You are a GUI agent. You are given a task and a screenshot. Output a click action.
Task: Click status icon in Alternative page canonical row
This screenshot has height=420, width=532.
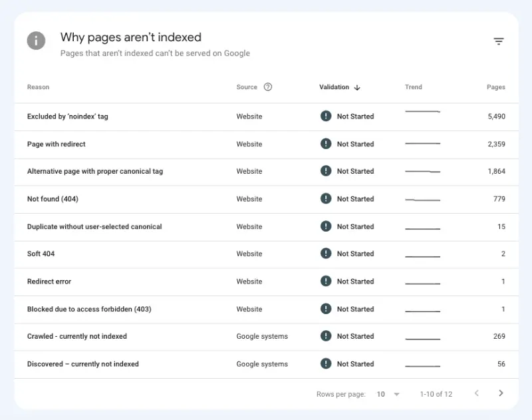tap(326, 171)
